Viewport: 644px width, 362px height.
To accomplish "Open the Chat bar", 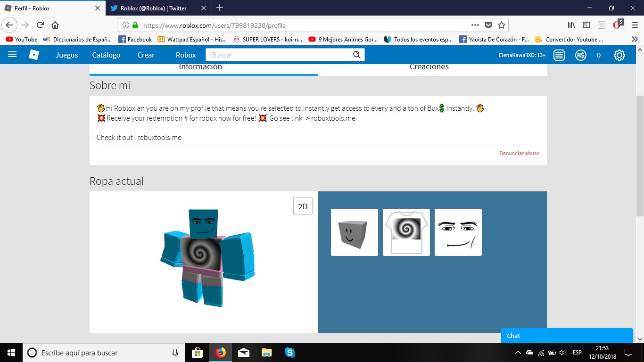I will 567,336.
